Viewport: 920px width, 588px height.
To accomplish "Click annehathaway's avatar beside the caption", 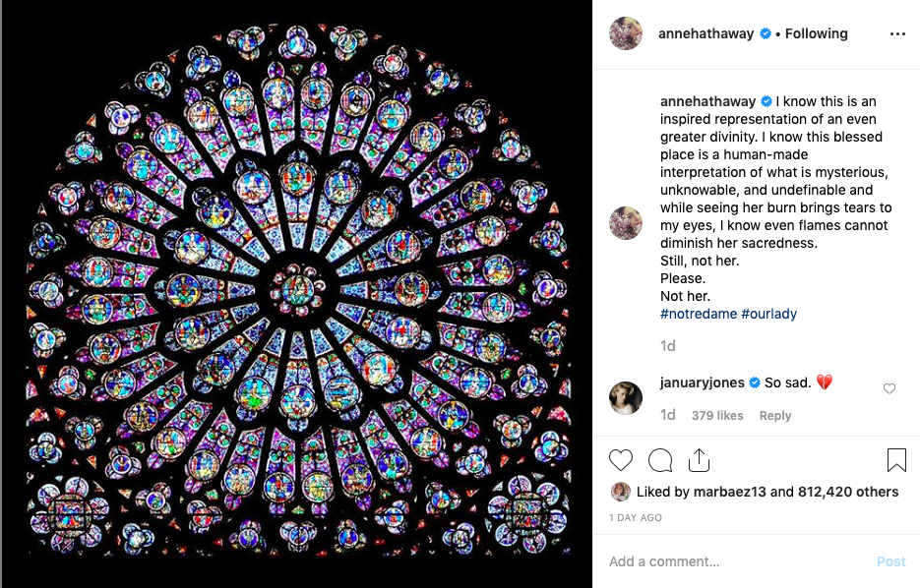I will point(626,223).
